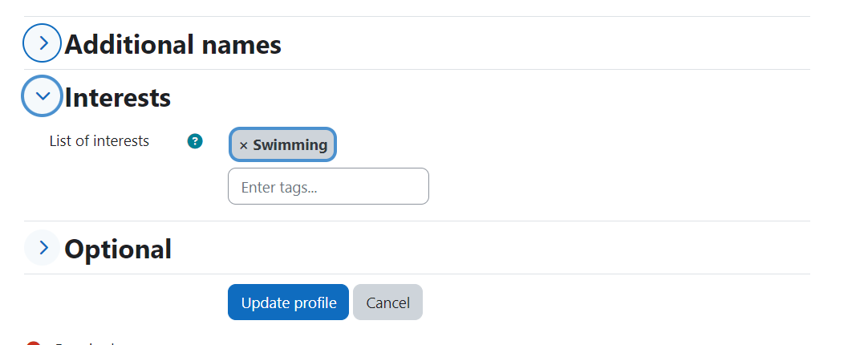Focus the Enter tags field
Image resolution: width=868 pixels, height=345 pixels.
[x=328, y=186]
